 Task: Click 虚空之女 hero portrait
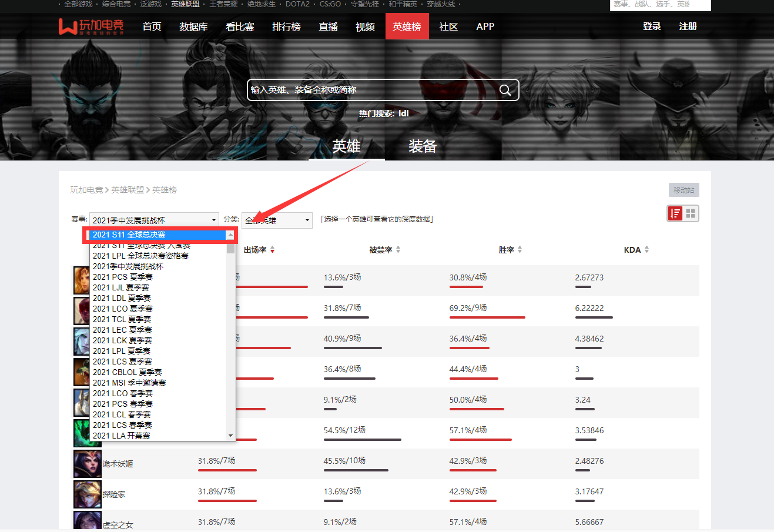(x=88, y=520)
